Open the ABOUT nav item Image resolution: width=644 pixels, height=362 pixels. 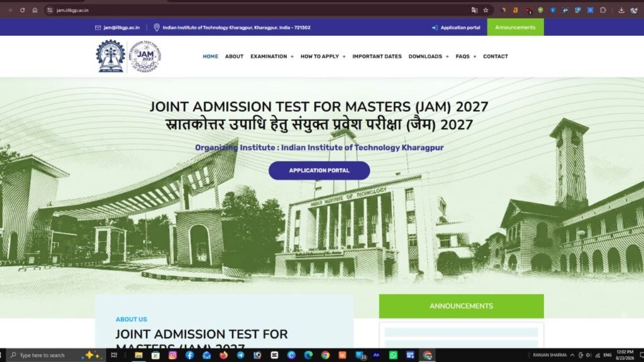234,57
